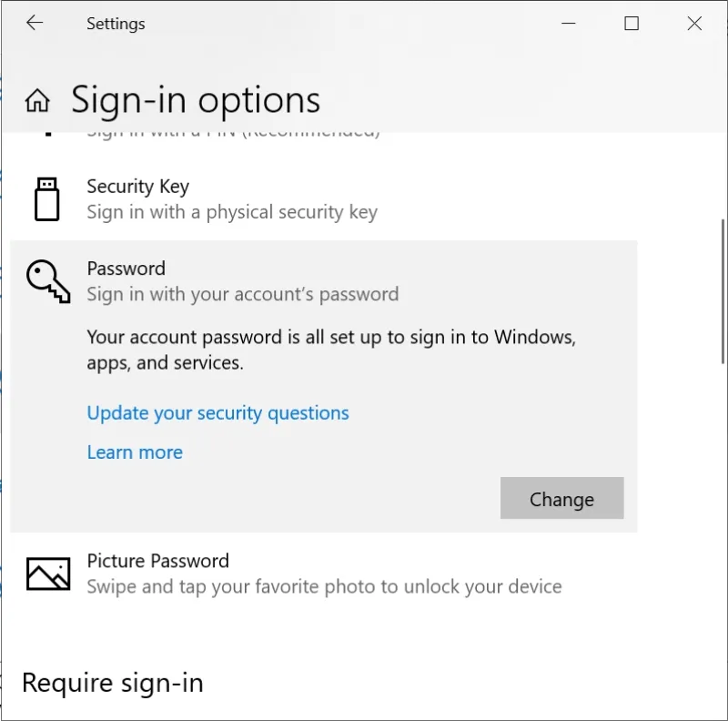Viewport: 728px width, 721px height.
Task: Click Learn more under Password
Action: click(135, 452)
